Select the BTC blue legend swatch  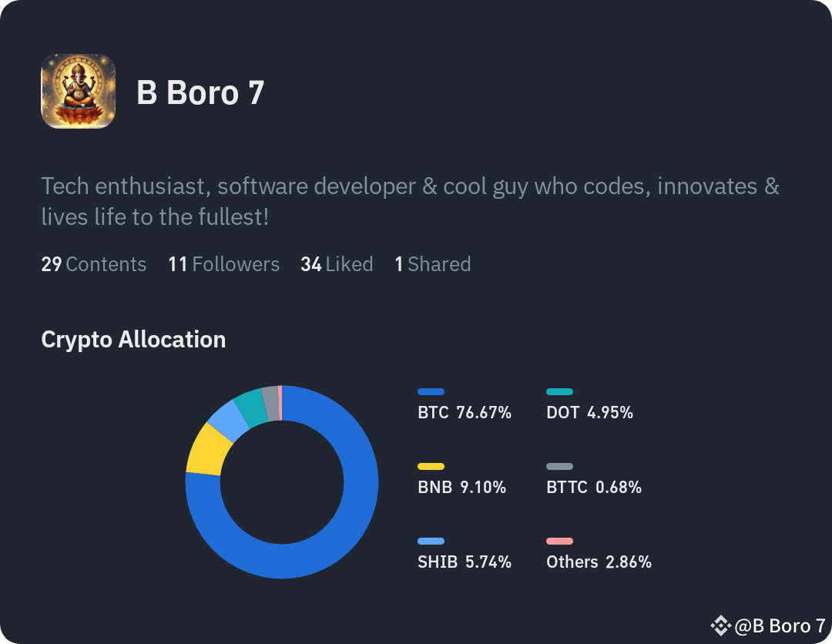431,392
